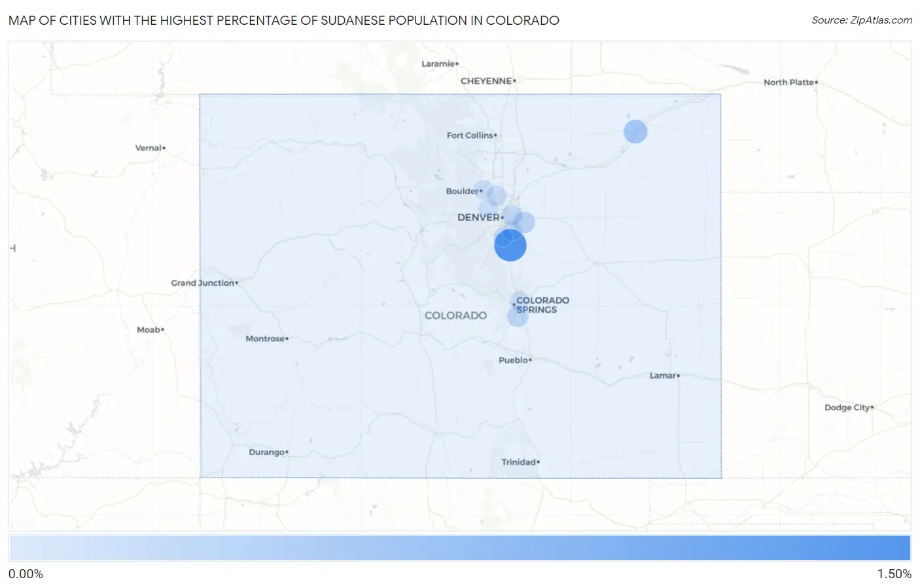Viewport: 920px width, 588px height.
Task: Click the Fort Collins city label
Action: pos(470,135)
